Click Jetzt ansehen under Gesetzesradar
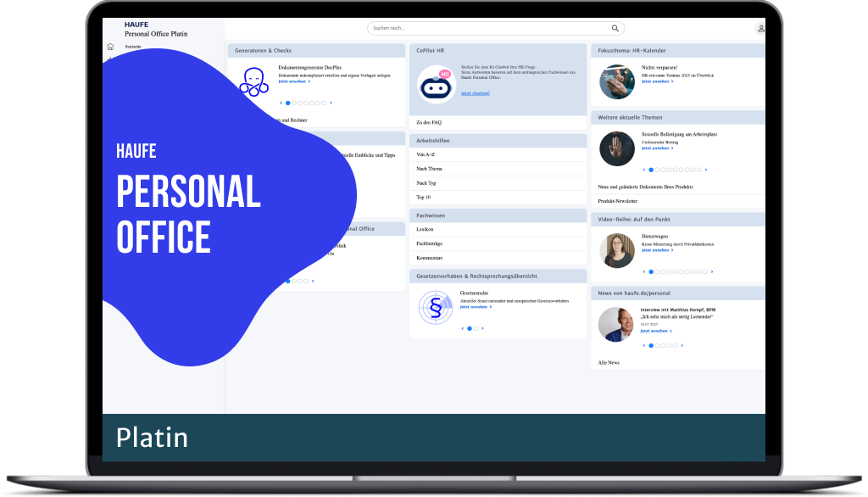Screen dimensions: 868x497 (x=476, y=307)
